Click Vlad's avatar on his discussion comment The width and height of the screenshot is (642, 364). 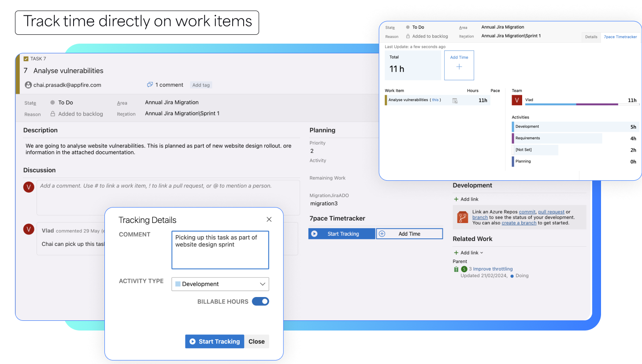pyautogui.click(x=28, y=229)
